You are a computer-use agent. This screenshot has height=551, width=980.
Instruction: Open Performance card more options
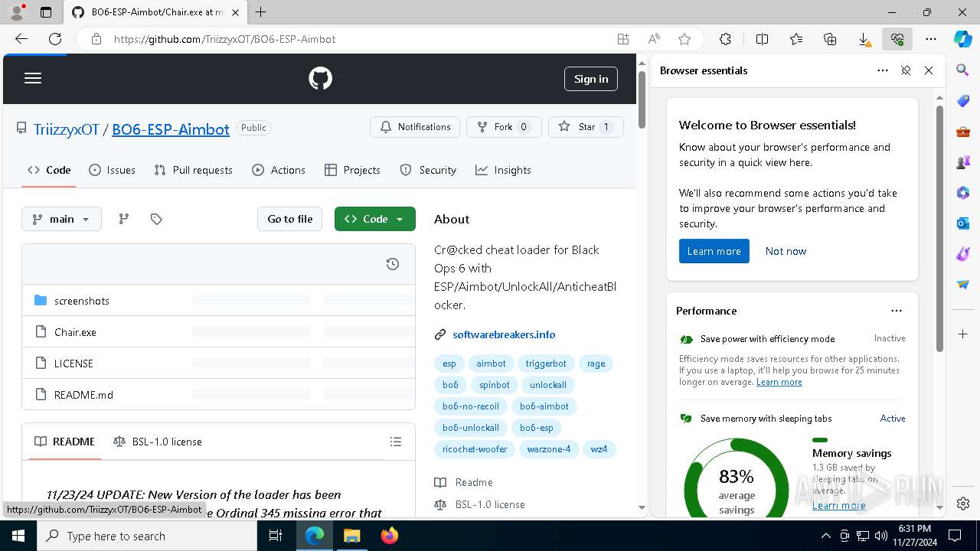point(897,311)
